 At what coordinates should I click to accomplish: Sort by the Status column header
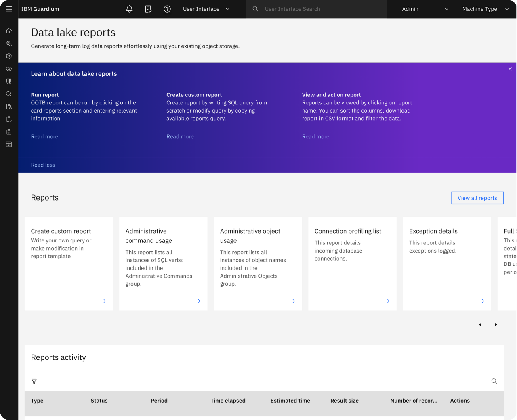(x=99, y=401)
